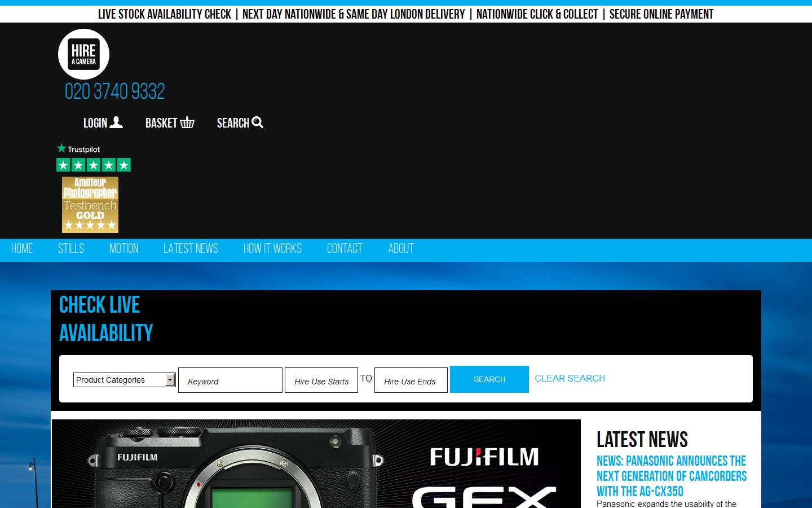This screenshot has width=812, height=508.
Task: Click the Fujifilm GFX camera banner
Action: point(316,463)
